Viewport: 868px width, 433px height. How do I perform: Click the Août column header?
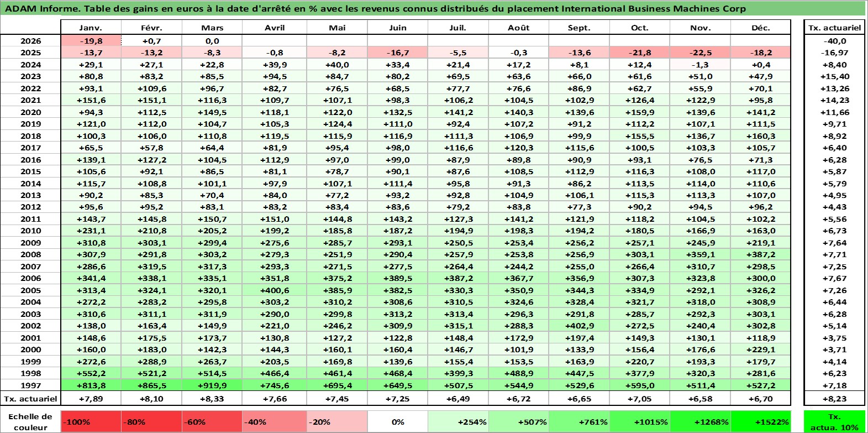(x=518, y=28)
